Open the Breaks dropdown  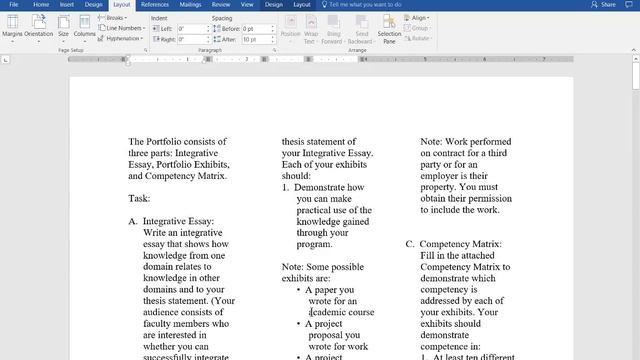113,18
